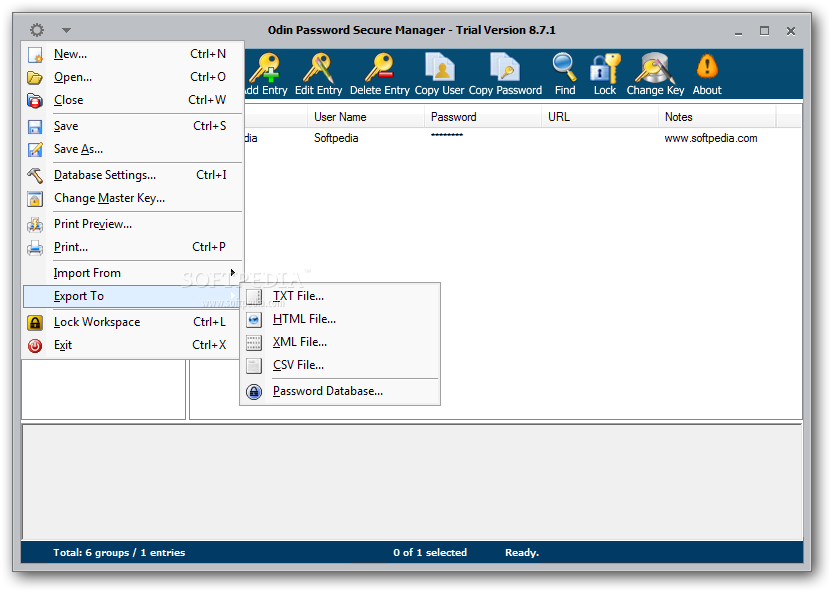Click the gear application menu icon
The width and height of the screenshot is (832, 592).
click(x=37, y=30)
